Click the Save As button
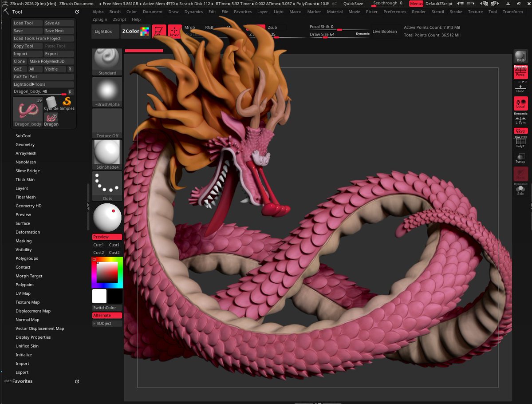 [x=59, y=23]
